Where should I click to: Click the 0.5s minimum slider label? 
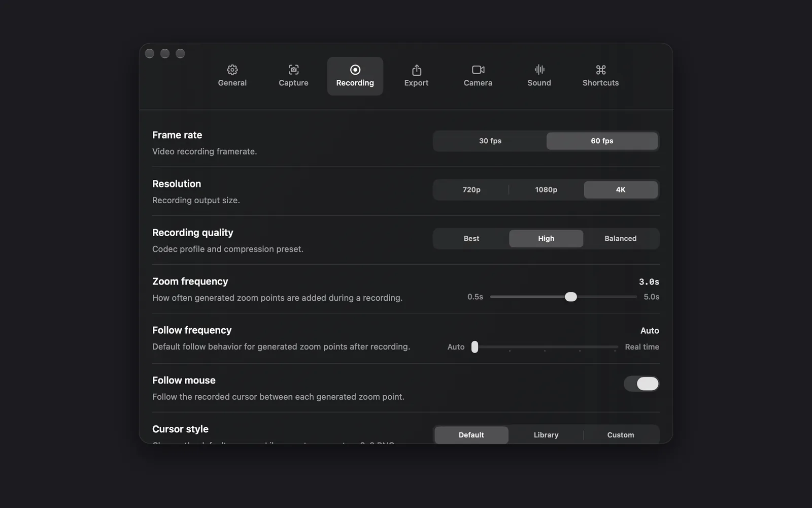(475, 297)
